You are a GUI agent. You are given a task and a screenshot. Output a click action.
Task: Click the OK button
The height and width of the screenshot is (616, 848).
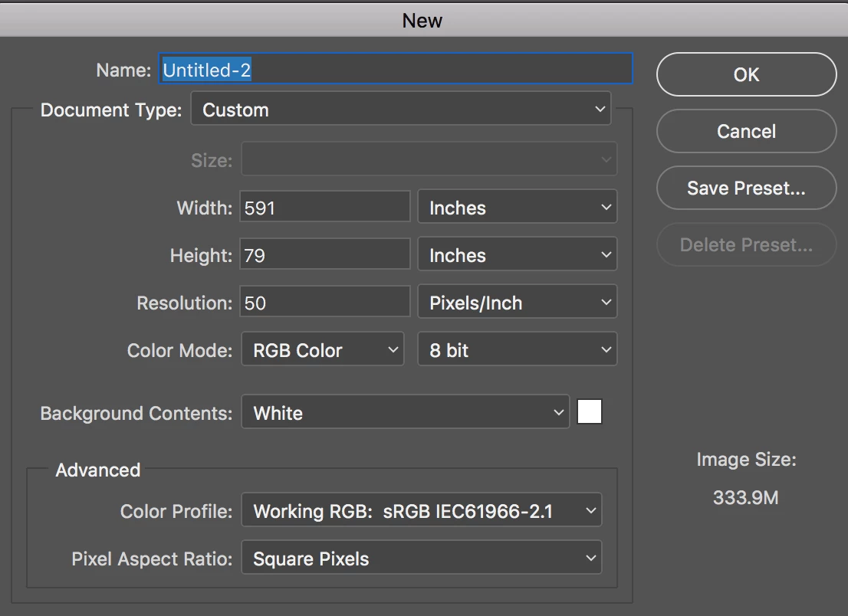[x=746, y=74]
